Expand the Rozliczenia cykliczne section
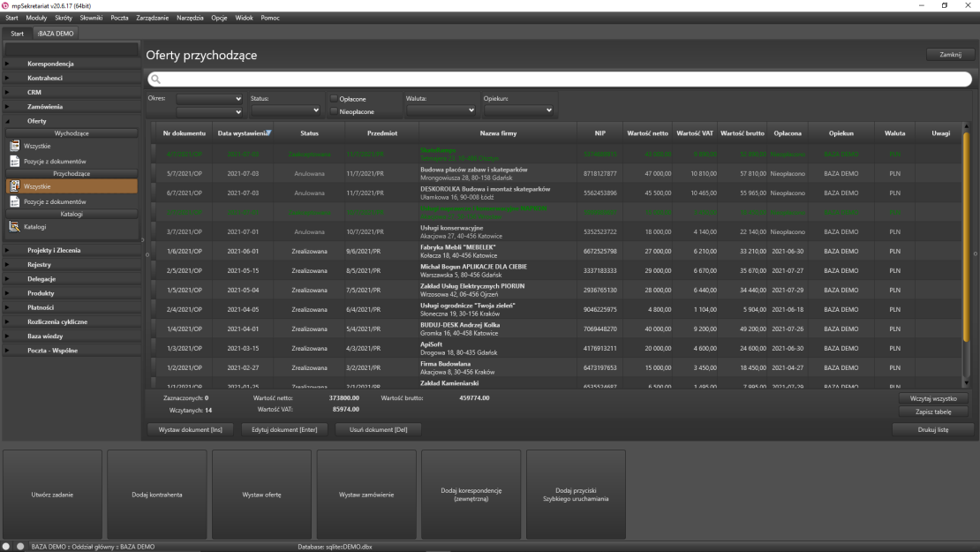980x552 pixels. (7, 322)
